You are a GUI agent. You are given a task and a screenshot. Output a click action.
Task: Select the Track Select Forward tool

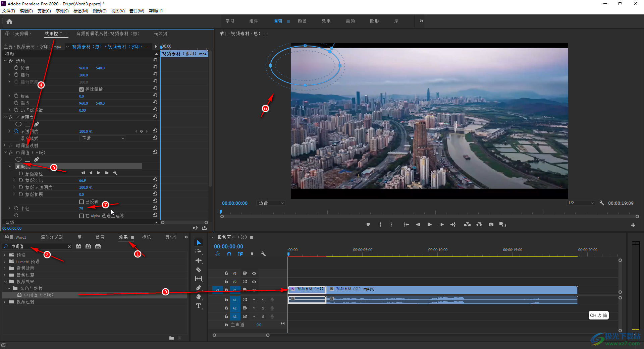(199, 251)
